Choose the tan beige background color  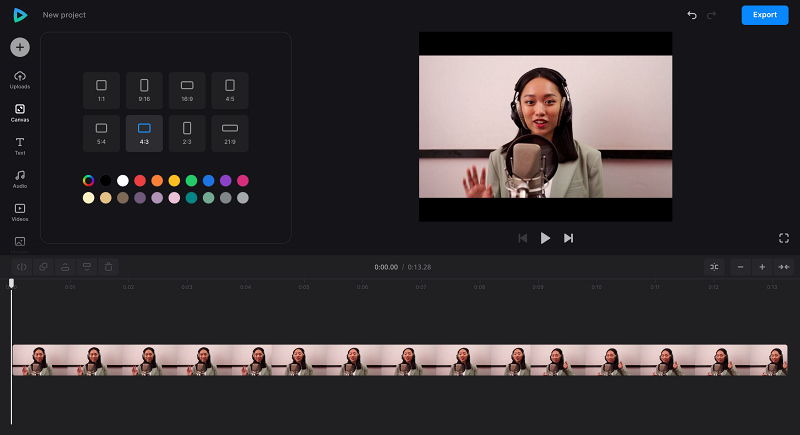point(106,198)
